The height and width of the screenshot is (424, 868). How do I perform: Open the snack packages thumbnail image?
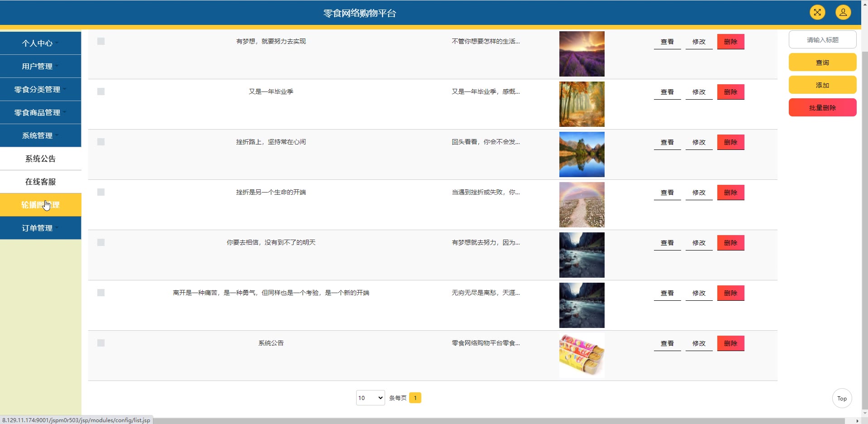pos(582,356)
